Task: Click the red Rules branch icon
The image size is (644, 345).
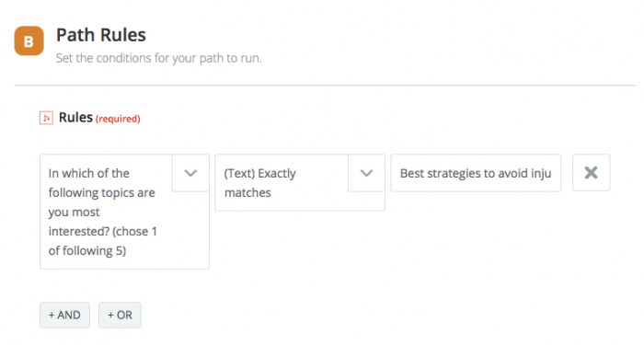Action: pos(46,118)
